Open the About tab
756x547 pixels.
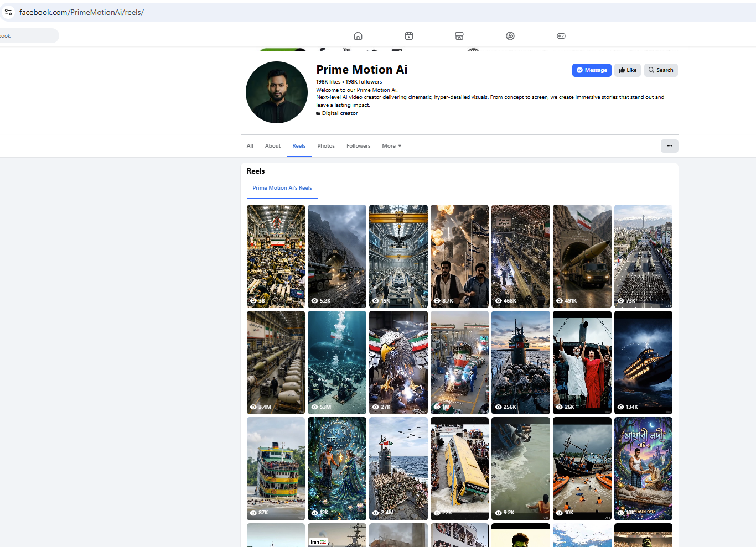coord(273,146)
